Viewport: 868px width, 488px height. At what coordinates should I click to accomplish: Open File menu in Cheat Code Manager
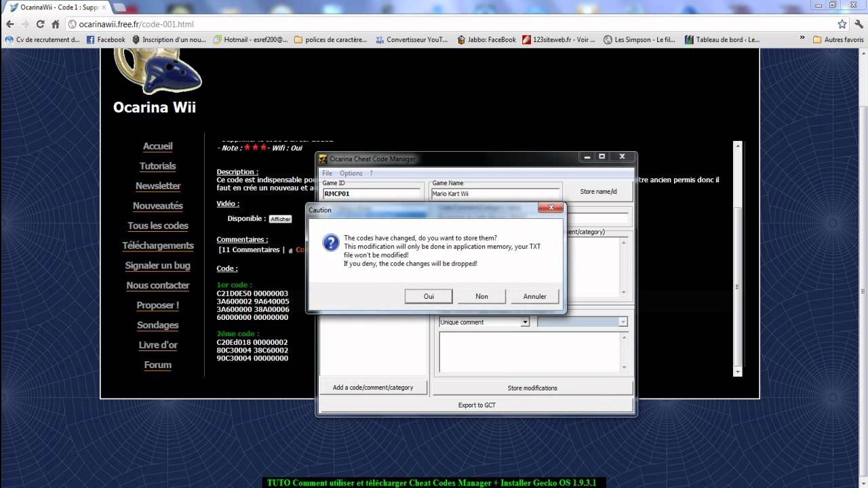click(x=328, y=174)
